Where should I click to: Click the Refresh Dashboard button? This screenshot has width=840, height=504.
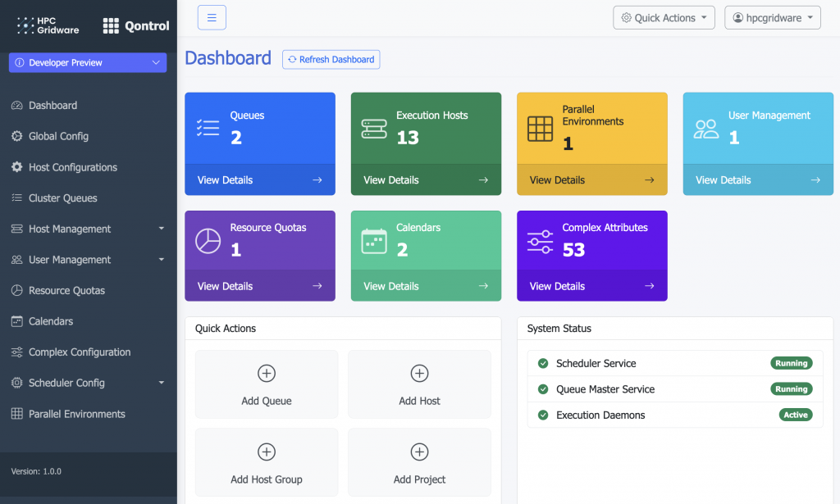(x=331, y=59)
